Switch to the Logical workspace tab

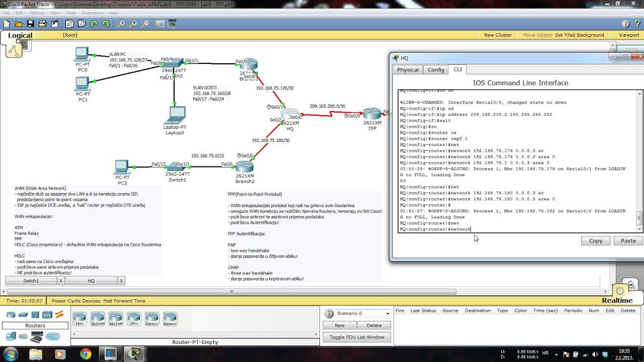20,36
